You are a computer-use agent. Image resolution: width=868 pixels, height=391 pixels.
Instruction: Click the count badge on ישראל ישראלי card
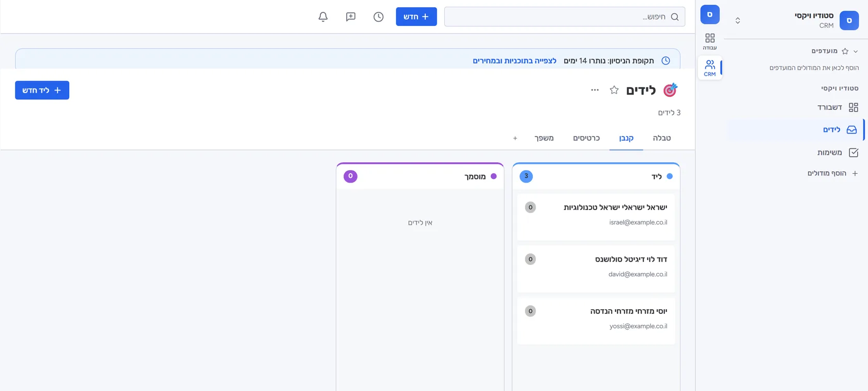[x=530, y=207]
